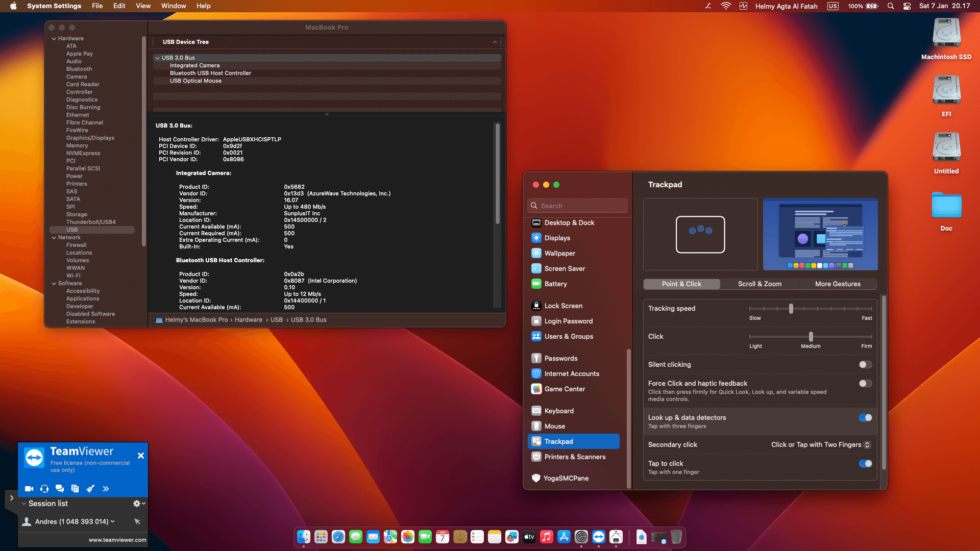980x551 pixels.
Task: Enable Silent clicking toggle
Action: click(865, 364)
